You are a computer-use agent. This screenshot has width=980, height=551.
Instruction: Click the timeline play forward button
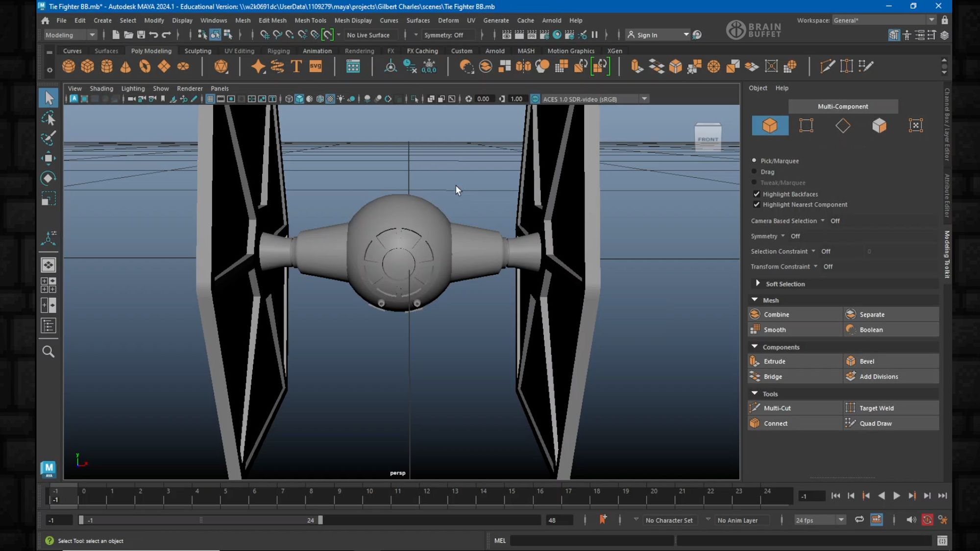coord(896,496)
